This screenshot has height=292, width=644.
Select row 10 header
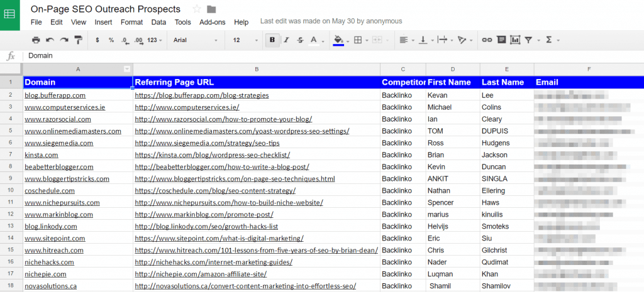point(11,191)
